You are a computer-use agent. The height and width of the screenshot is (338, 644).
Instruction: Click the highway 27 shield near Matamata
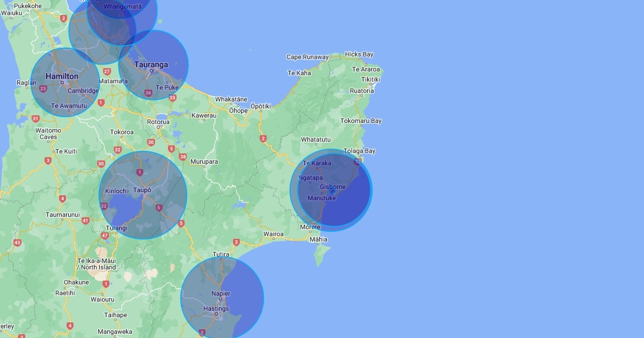[x=107, y=71]
